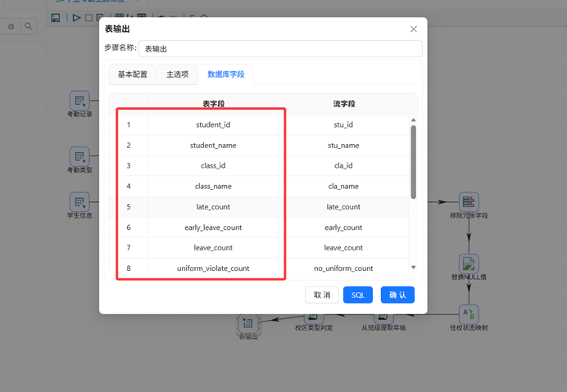
Task: Save the transformation with the floppy disk icon
Action: (x=56, y=18)
